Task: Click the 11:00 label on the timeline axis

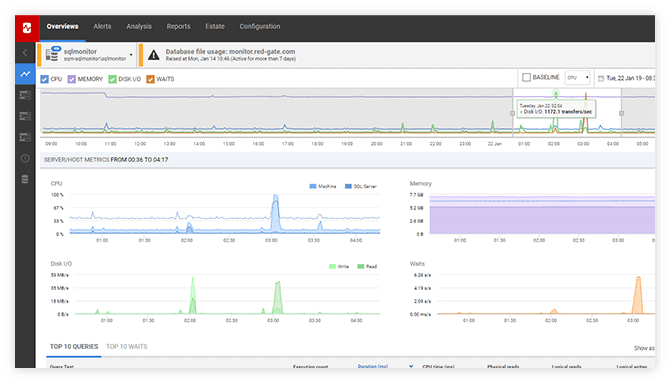Action: click(x=110, y=144)
